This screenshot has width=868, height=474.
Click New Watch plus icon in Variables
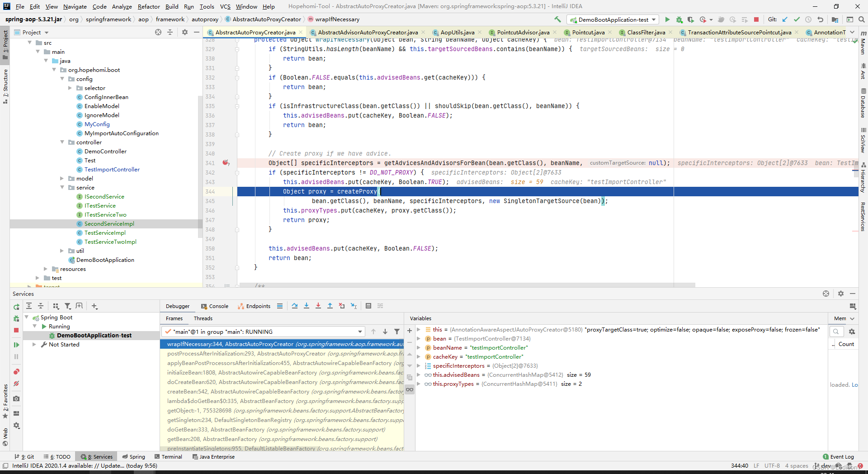(x=410, y=331)
